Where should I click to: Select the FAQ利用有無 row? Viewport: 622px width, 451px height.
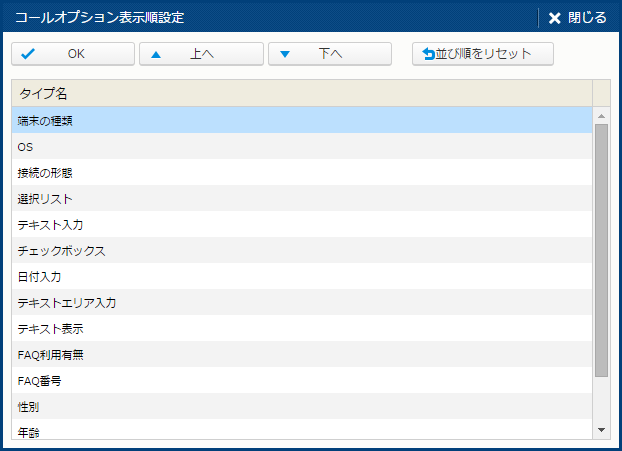(x=301, y=354)
